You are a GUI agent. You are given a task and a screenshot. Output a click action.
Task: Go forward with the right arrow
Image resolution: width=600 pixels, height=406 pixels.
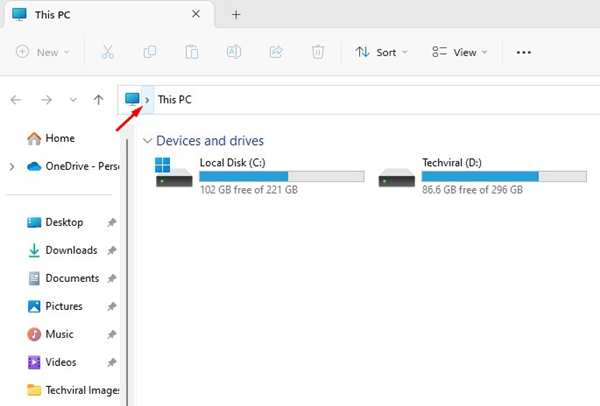pyautogui.click(x=46, y=100)
